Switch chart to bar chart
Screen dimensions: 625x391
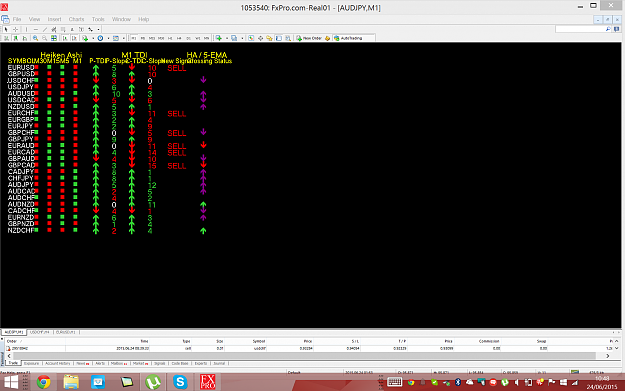(6, 38)
